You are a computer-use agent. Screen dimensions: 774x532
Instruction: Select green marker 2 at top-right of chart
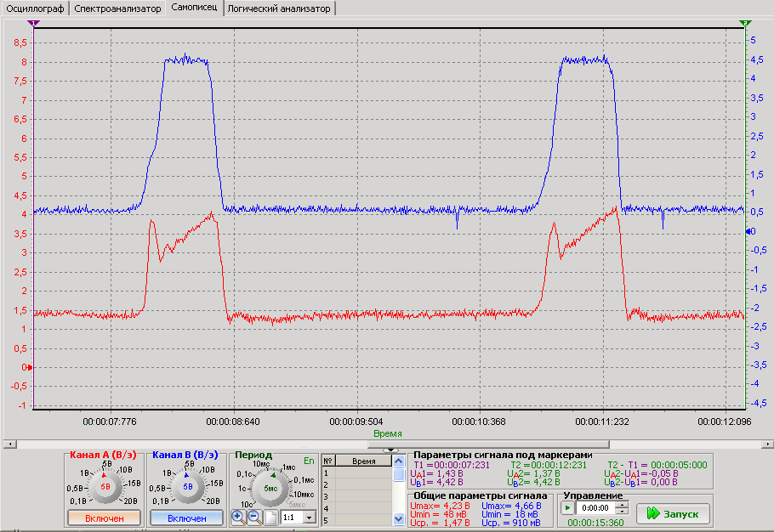(745, 23)
